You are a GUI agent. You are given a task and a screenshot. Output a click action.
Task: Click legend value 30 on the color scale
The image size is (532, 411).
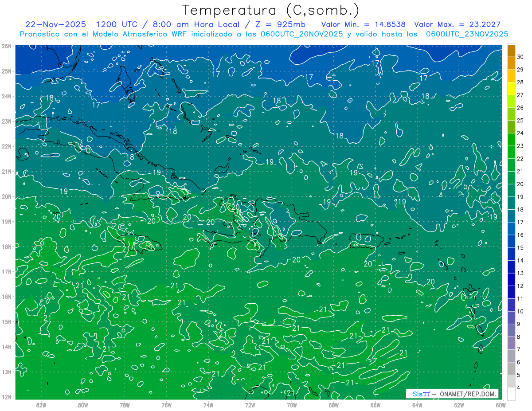click(x=520, y=57)
